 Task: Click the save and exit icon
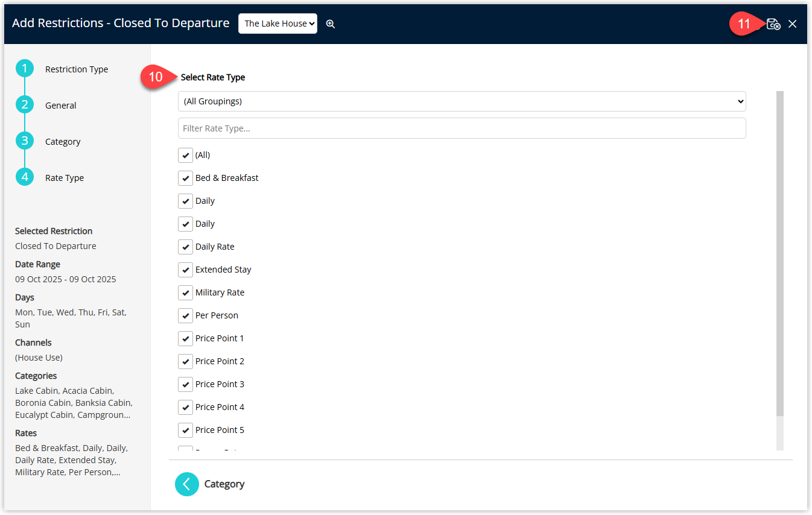pos(773,24)
